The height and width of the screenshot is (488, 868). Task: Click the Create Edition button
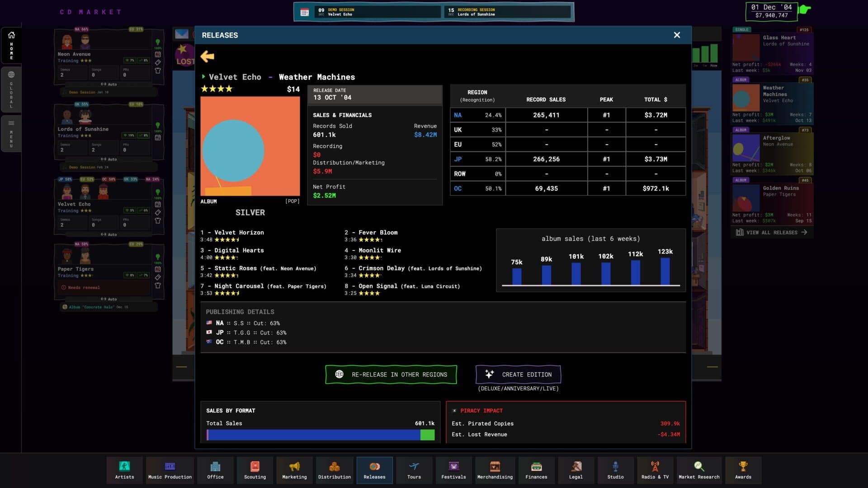tap(518, 375)
